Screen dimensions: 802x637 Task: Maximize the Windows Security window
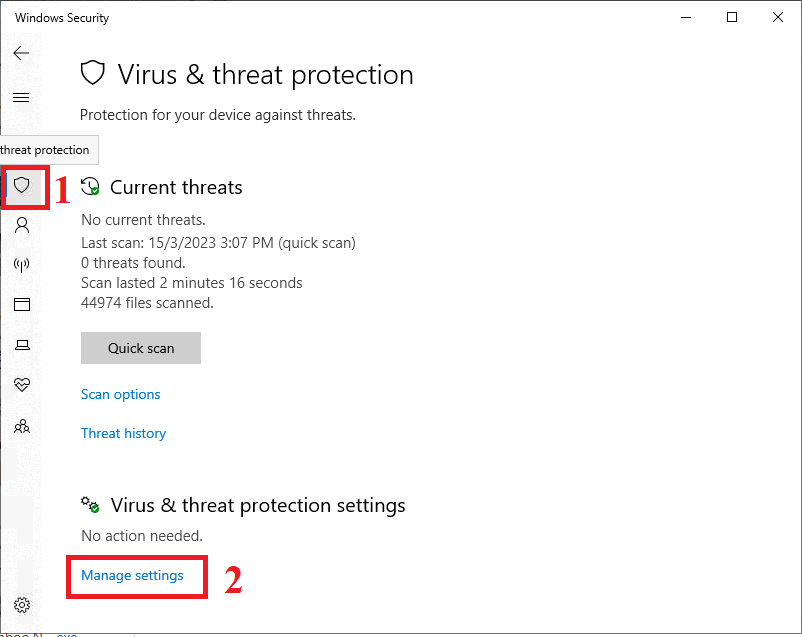tap(732, 17)
